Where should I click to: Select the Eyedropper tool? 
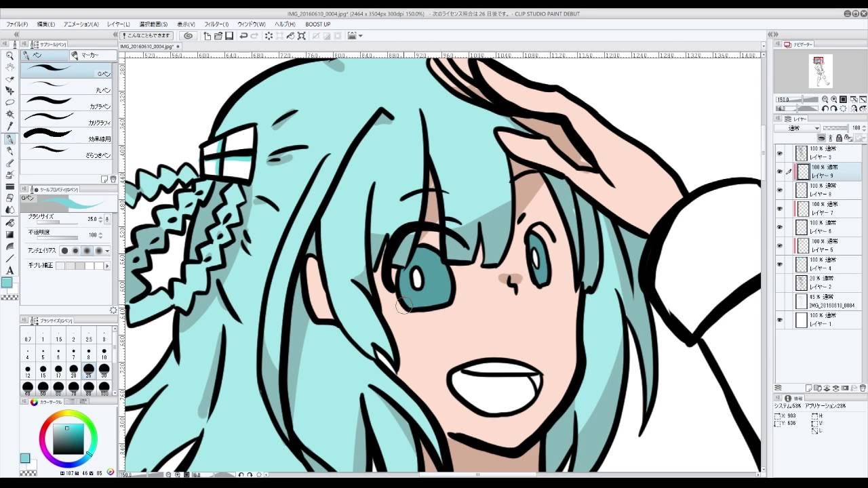click(x=9, y=126)
